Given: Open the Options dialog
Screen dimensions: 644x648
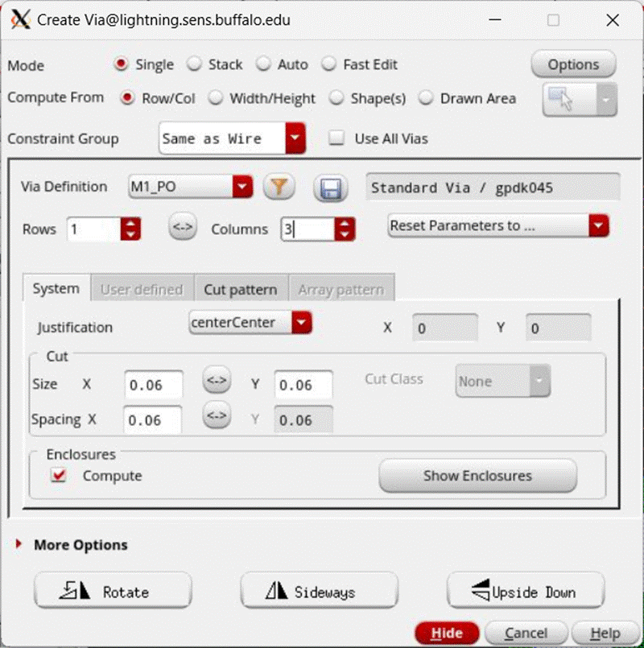Looking at the screenshot, I should [572, 64].
